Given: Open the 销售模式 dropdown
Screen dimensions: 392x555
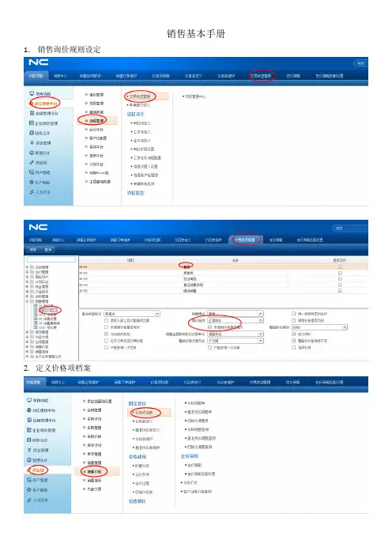Looking at the screenshot, I should (x=236, y=314).
